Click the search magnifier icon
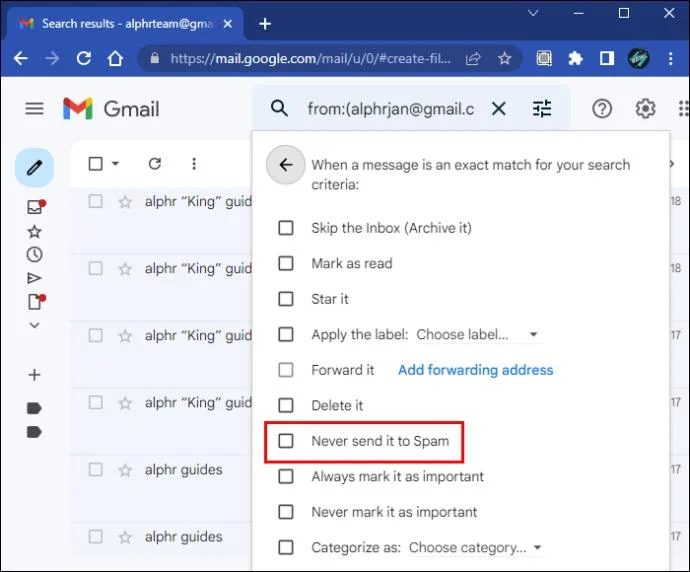Viewport: 690px width, 572px height. click(x=279, y=108)
